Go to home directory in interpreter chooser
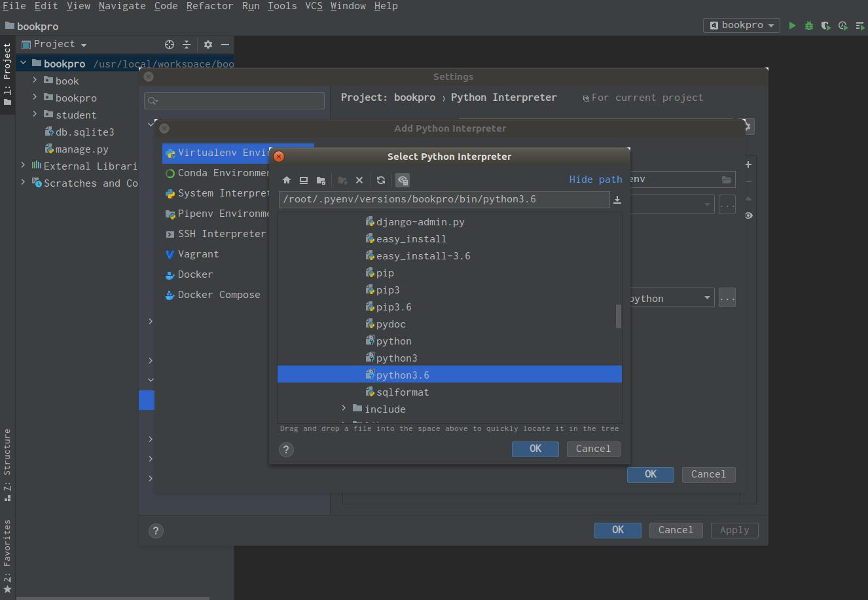Viewport: 868px width, 600px height. [x=287, y=180]
